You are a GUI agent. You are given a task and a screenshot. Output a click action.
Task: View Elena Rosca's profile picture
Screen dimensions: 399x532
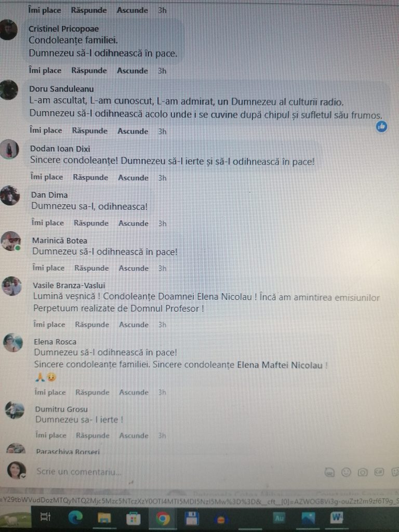(13, 343)
